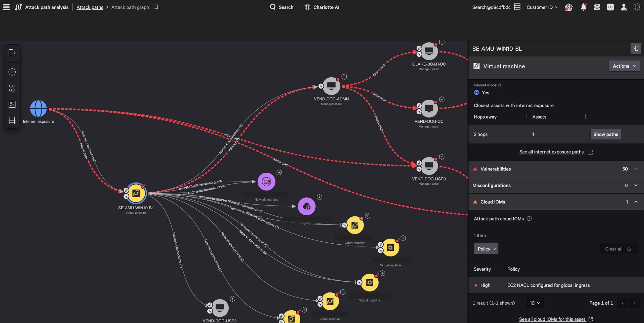Click the recenter target icon in graph toolbar
The height and width of the screenshot is (323, 644).
[x=12, y=72]
